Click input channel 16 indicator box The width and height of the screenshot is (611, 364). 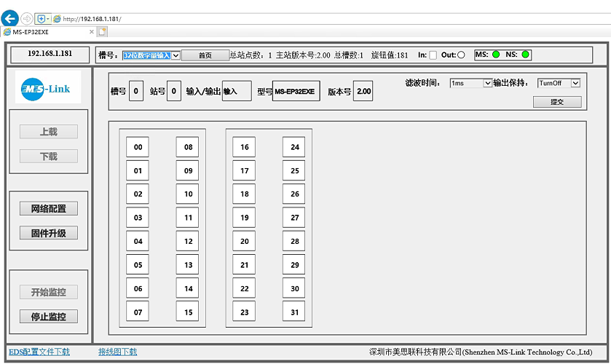(x=244, y=147)
